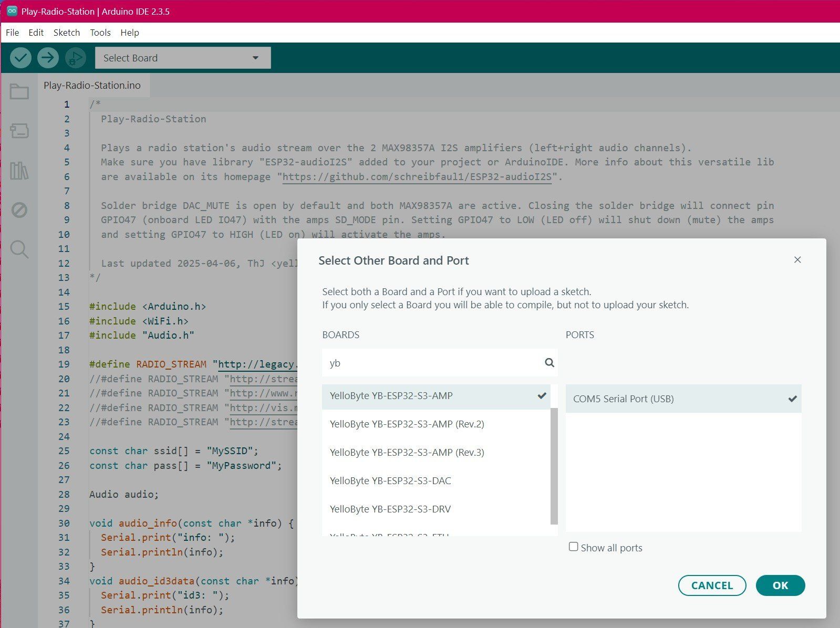Click the CANCEL button
This screenshot has width=840, height=628.
pyautogui.click(x=712, y=585)
